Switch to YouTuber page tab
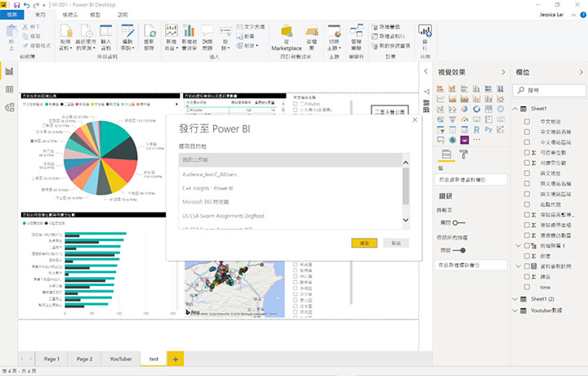Viewport: 588px width, 376px height. pos(121,359)
